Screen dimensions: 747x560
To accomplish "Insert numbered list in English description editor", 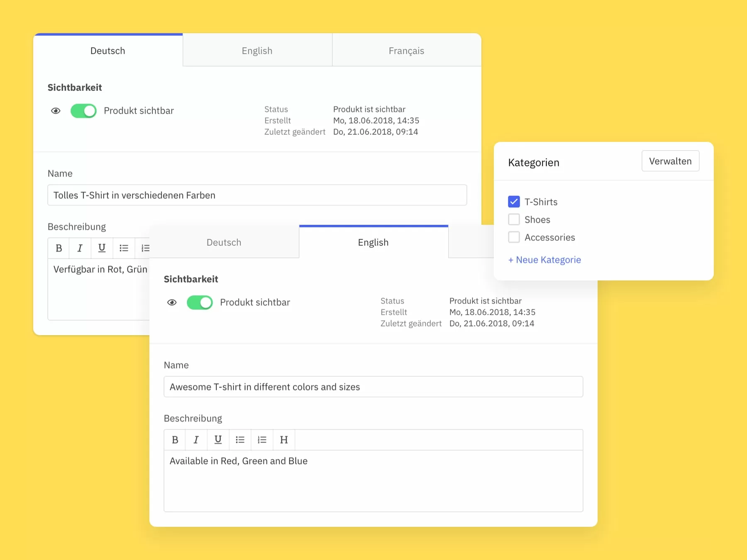I will 262,440.
